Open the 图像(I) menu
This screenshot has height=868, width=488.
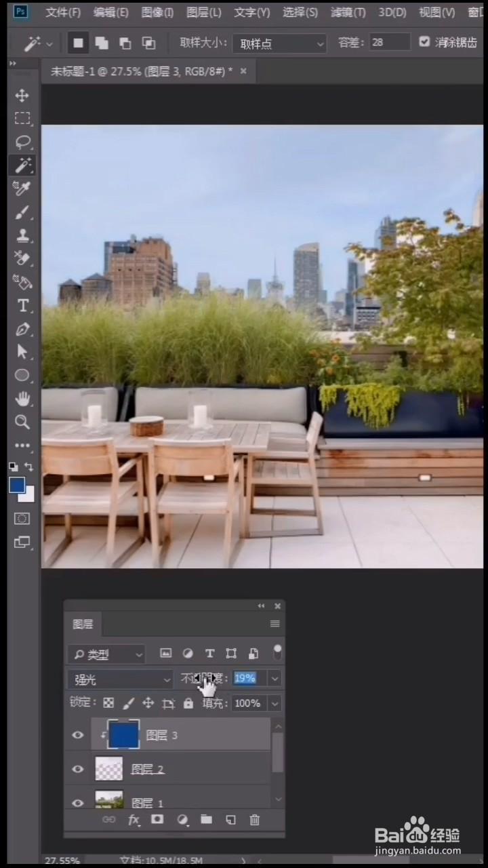157,12
